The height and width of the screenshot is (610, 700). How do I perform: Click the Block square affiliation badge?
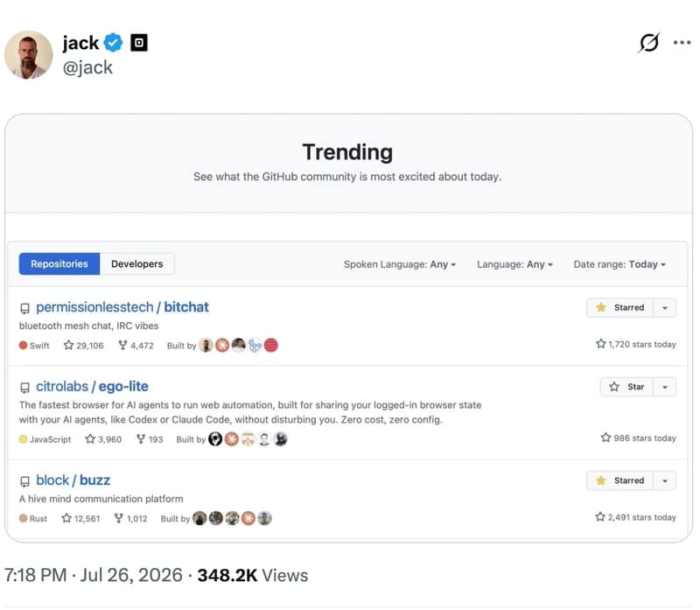139,43
